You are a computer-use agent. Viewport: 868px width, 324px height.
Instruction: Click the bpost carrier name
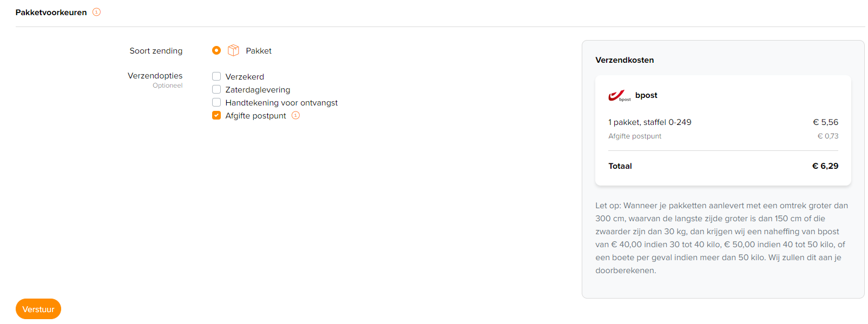coord(646,95)
